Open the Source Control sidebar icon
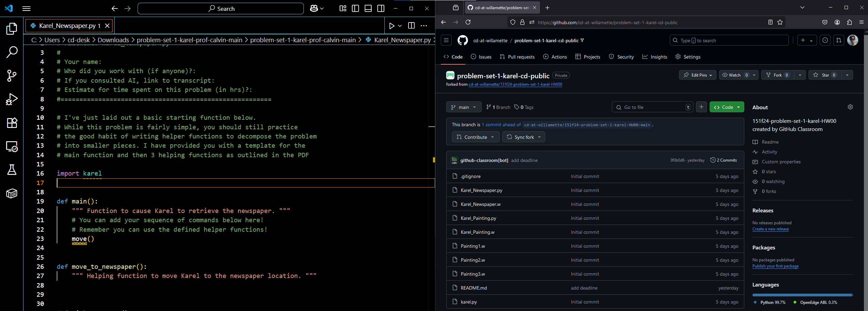 (x=12, y=76)
